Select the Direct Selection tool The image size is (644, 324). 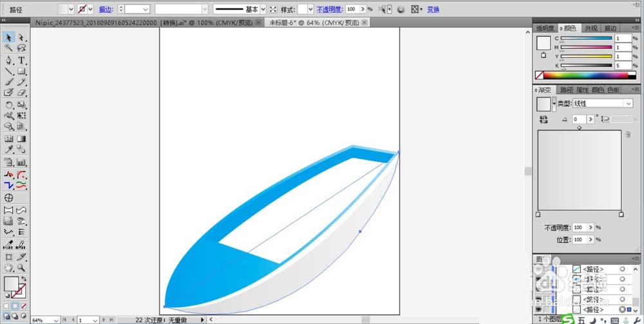coord(21,37)
